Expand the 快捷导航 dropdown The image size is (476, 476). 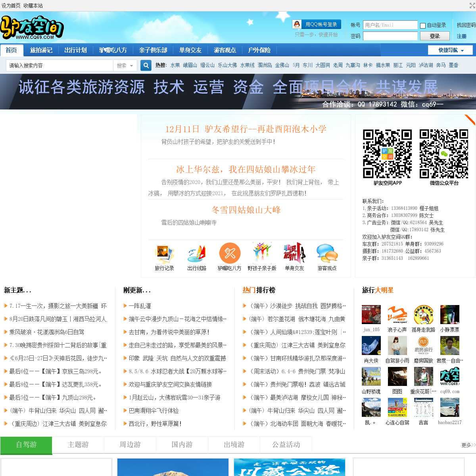pyautogui.click(x=451, y=50)
